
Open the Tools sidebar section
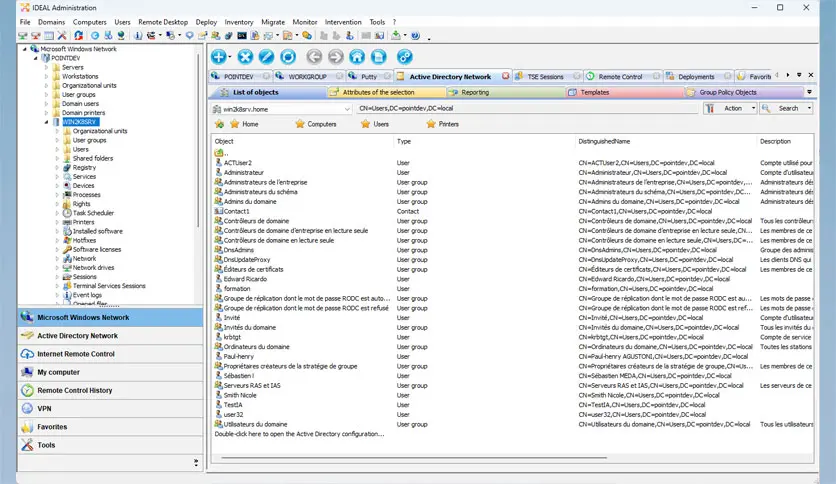110,445
